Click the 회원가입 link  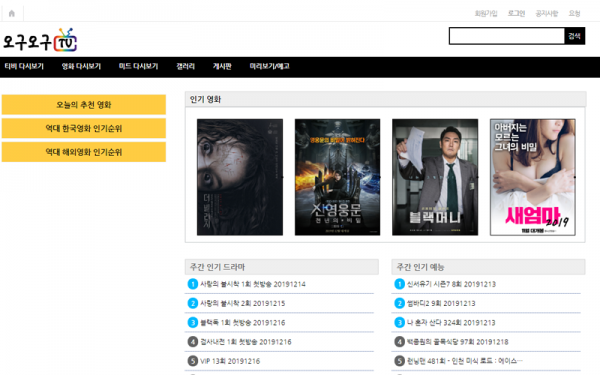pos(486,13)
